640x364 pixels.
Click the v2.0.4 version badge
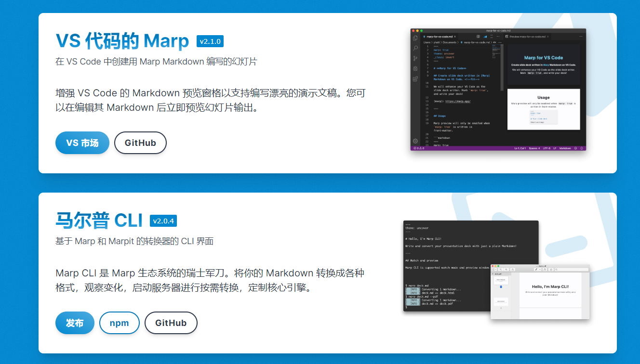click(163, 221)
